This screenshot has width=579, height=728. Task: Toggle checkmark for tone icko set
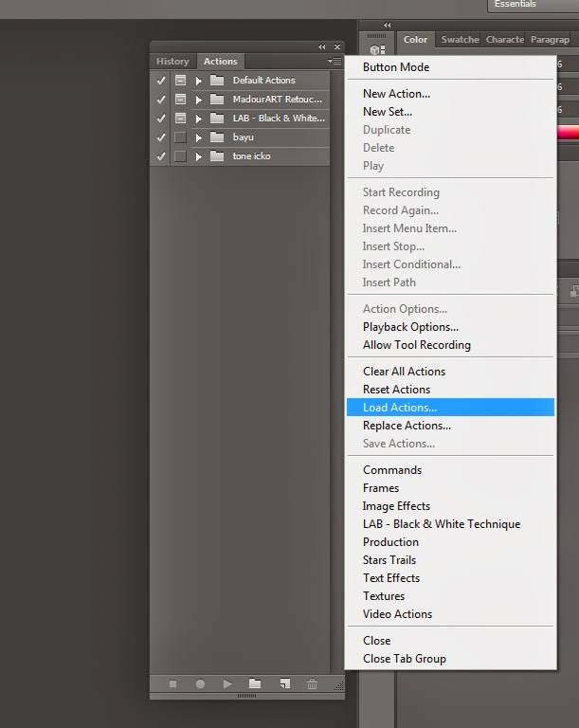pyautogui.click(x=161, y=156)
